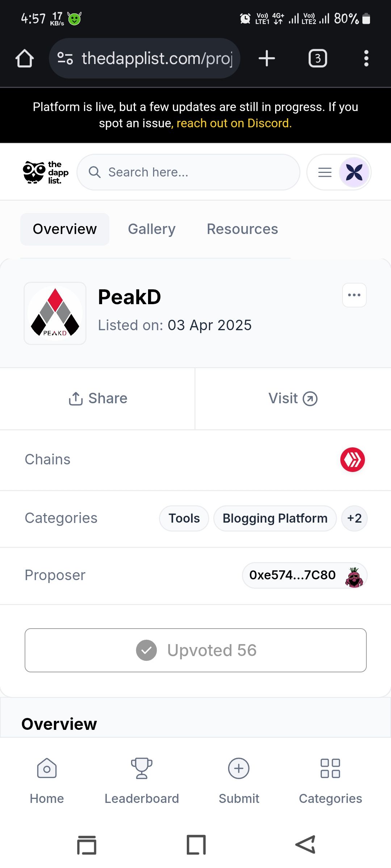Follow the reach out on Discord link

[x=234, y=123]
